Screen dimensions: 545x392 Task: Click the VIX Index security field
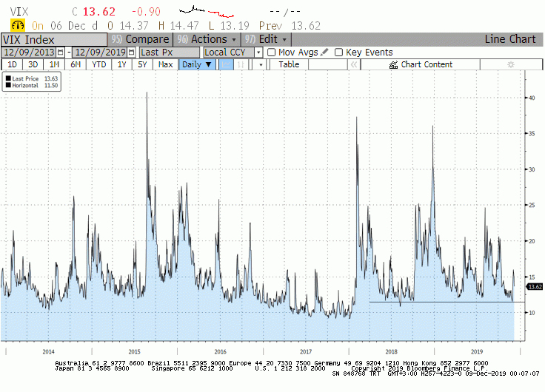(54, 40)
